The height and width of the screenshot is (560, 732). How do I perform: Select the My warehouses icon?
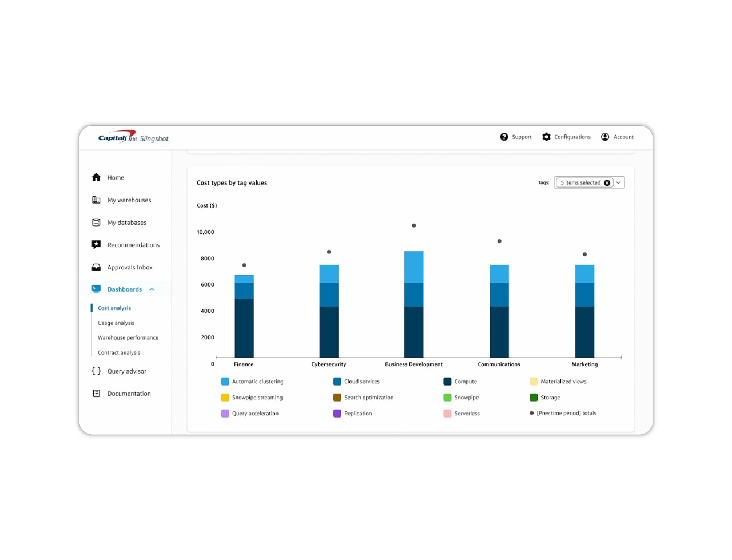coord(97,200)
